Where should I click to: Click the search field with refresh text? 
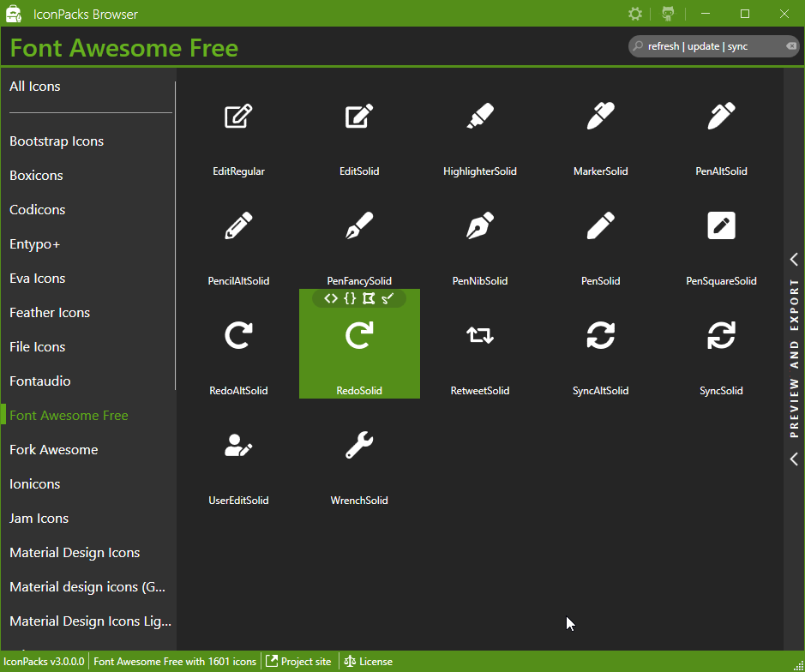click(x=713, y=46)
